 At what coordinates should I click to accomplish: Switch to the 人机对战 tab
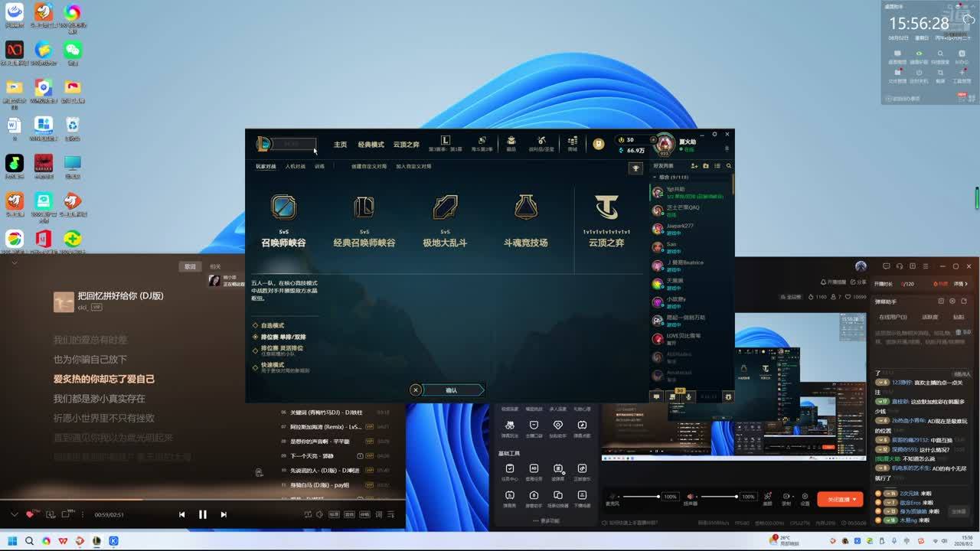(x=295, y=166)
